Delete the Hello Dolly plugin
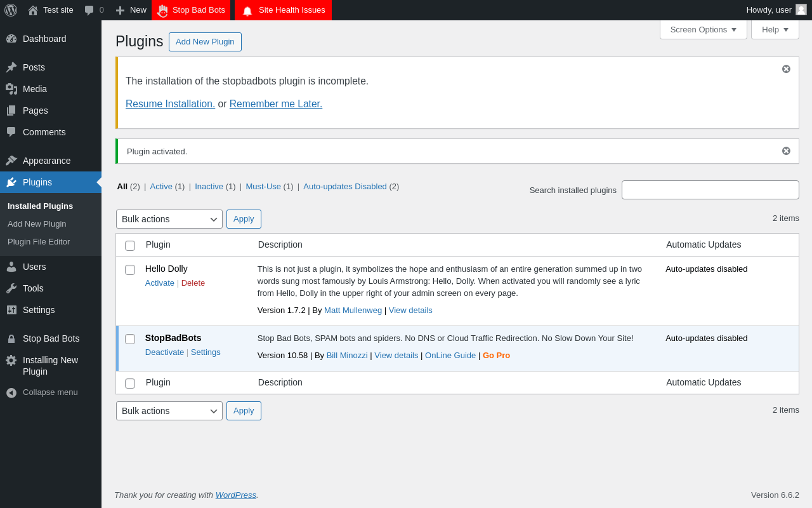This screenshot has height=508, width=812. pos(193,283)
